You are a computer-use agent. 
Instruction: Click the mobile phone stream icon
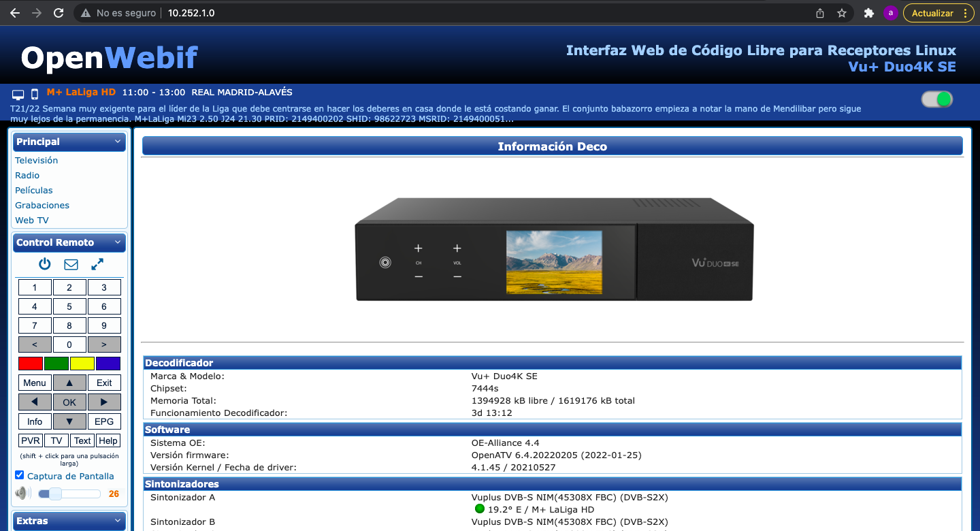tap(35, 95)
